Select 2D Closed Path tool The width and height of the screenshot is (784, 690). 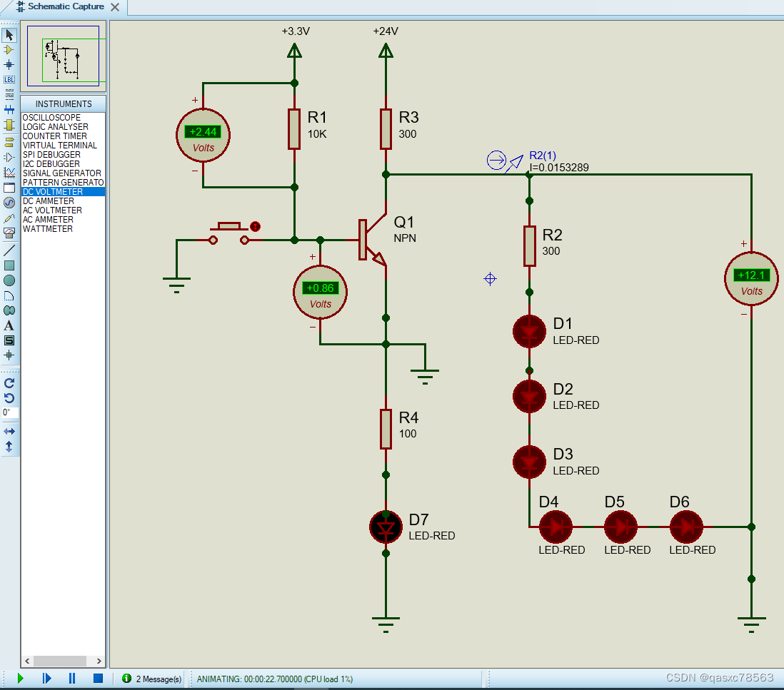[x=9, y=310]
